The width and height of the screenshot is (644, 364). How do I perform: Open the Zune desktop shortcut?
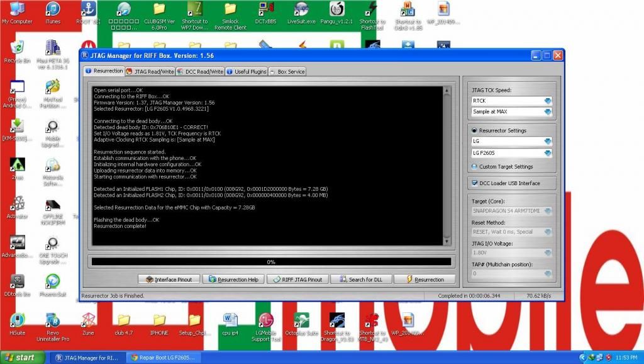[88, 324]
